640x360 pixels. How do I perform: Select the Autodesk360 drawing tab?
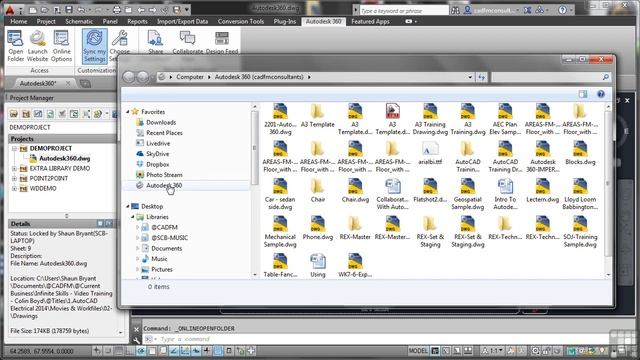pos(39,83)
